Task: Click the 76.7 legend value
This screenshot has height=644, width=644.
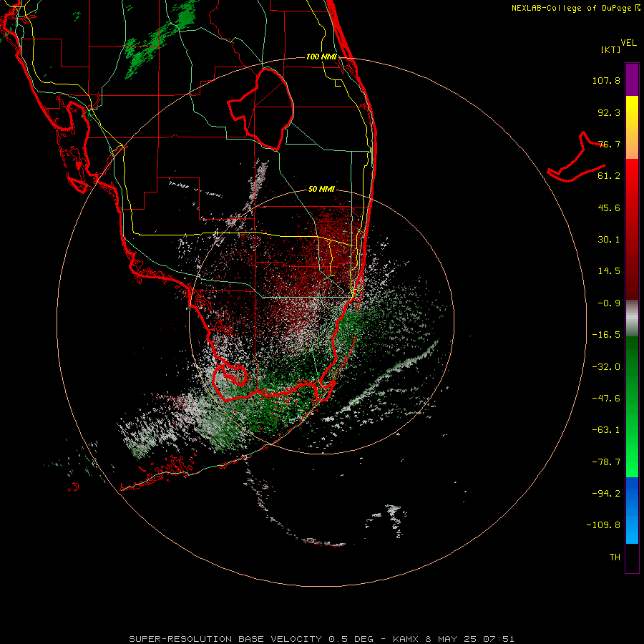Action: coord(609,144)
